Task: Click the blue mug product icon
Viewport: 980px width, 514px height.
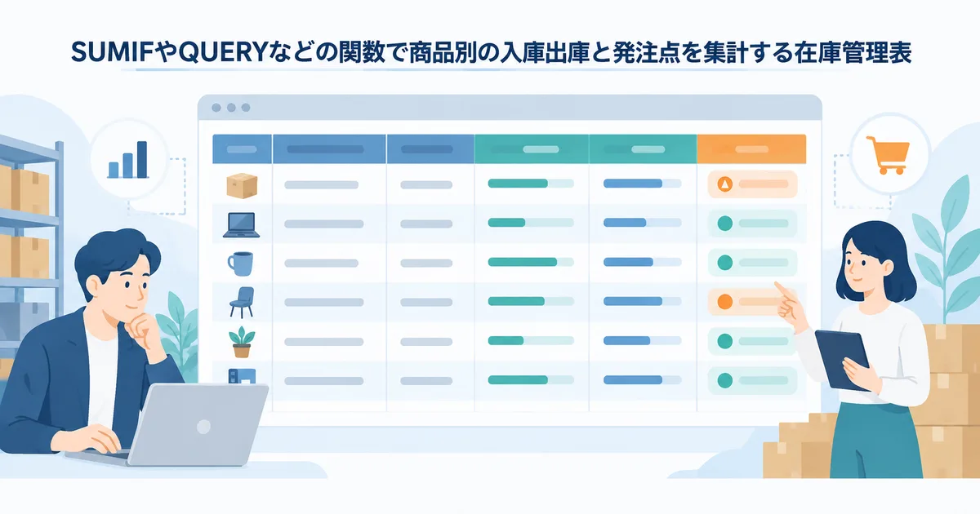Action: tap(240, 263)
